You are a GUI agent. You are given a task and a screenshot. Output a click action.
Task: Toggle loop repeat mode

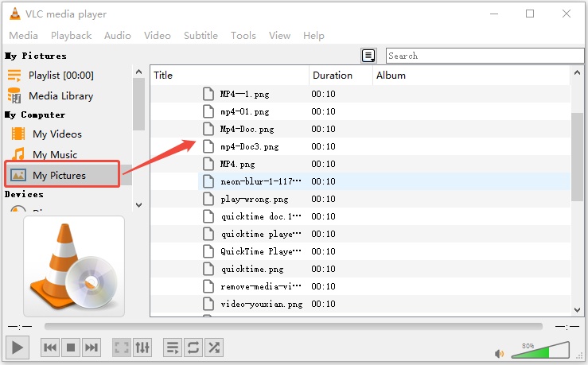193,348
